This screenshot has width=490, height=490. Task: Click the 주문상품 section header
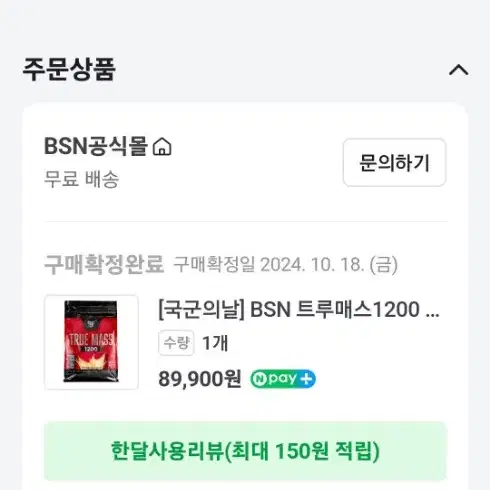click(69, 70)
